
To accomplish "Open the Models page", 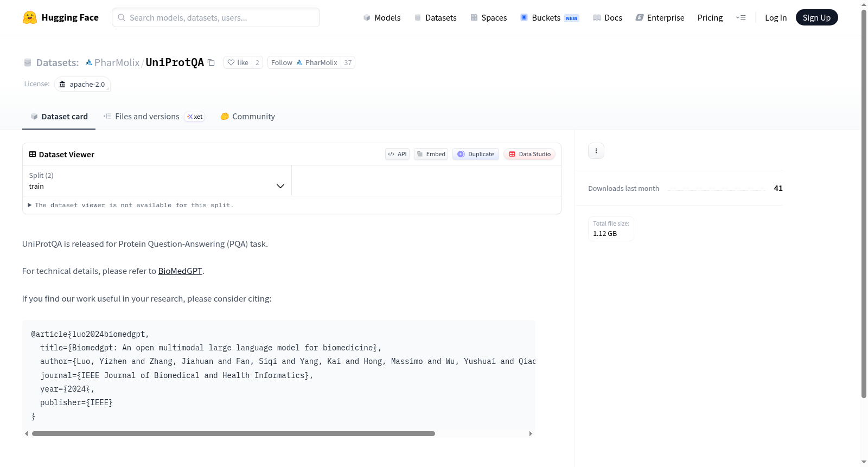I will [x=382, y=17].
